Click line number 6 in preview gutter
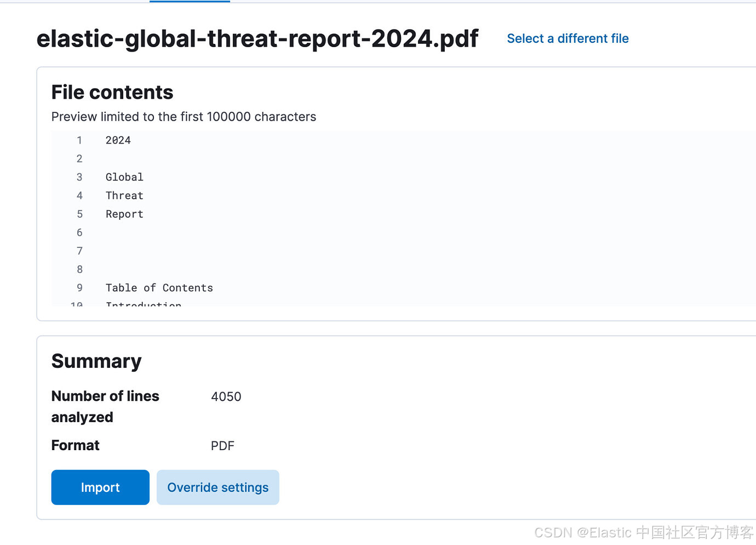756x545 pixels. pyautogui.click(x=79, y=232)
